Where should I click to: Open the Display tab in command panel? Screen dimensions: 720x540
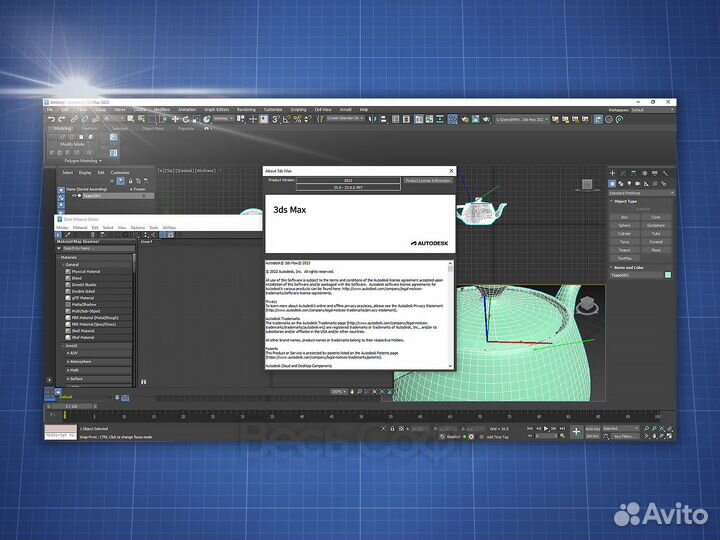[655, 173]
